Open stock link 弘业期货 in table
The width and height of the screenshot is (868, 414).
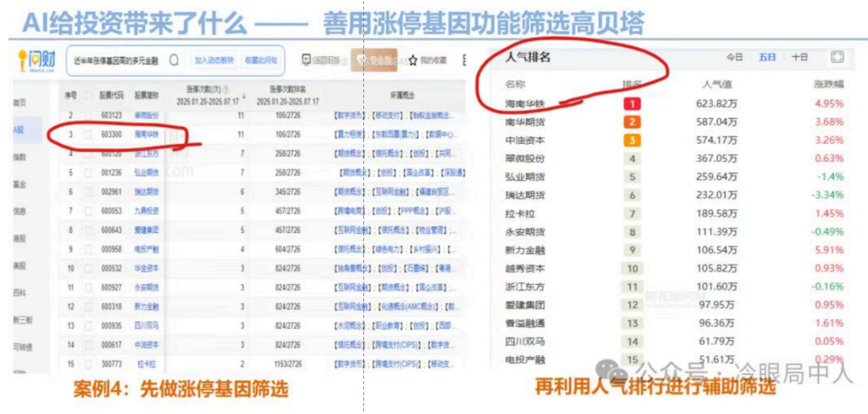pyautogui.click(x=146, y=173)
